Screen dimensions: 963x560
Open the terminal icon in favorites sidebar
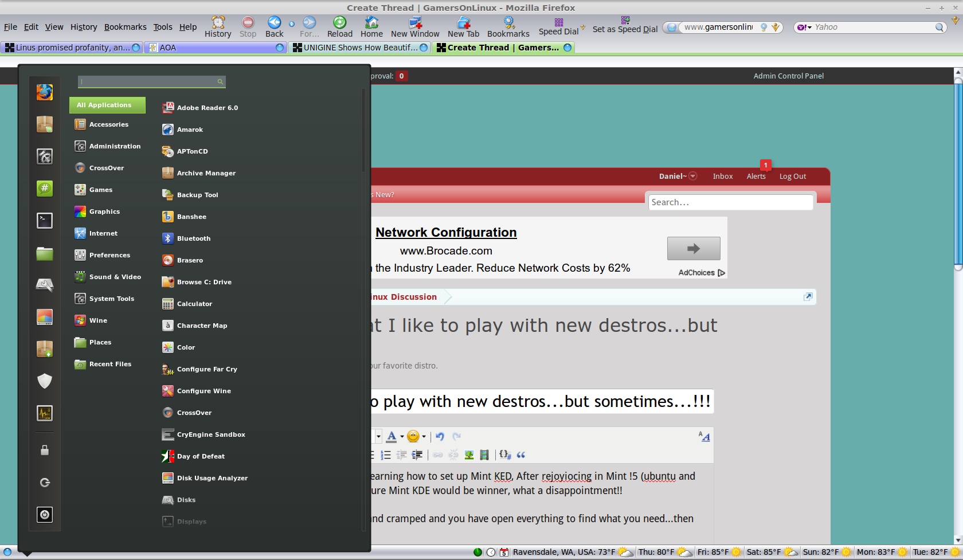coord(45,221)
